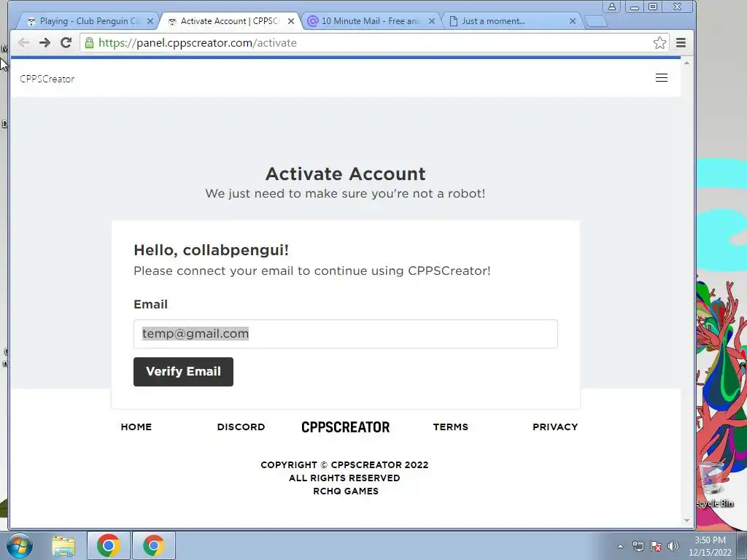This screenshot has width=747, height=560.
Task: Open the DISCORD footer link
Action: coord(241,427)
